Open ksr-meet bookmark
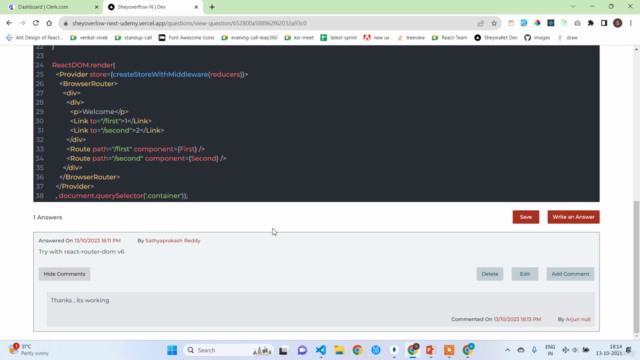The image size is (640, 360). point(299,38)
